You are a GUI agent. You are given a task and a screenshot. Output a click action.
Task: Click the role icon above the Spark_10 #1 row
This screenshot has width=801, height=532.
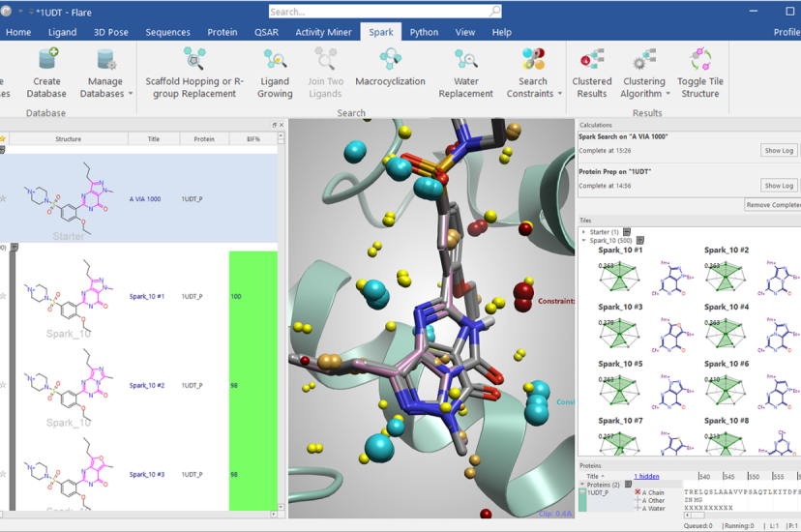coord(15,247)
